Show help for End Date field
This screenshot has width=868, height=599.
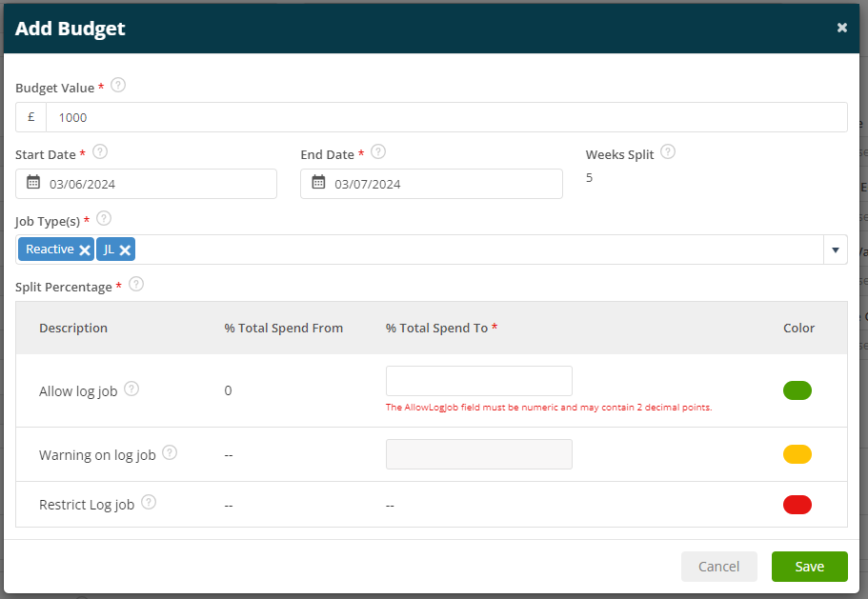[378, 151]
